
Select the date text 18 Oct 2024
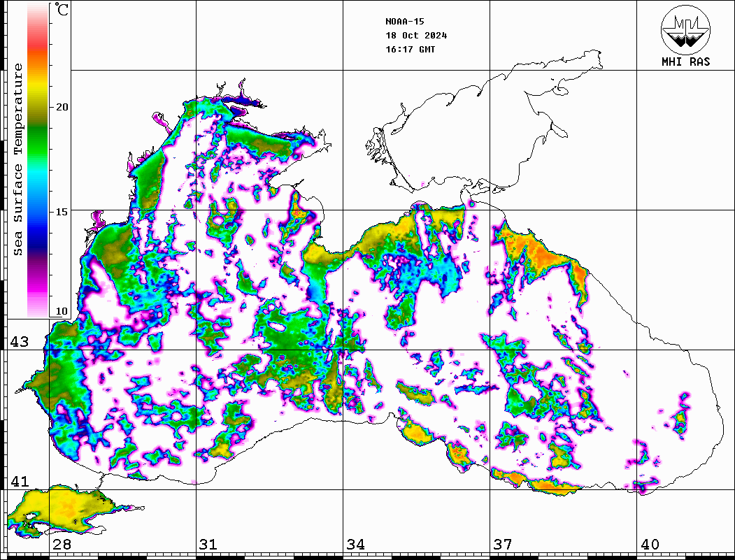point(416,36)
